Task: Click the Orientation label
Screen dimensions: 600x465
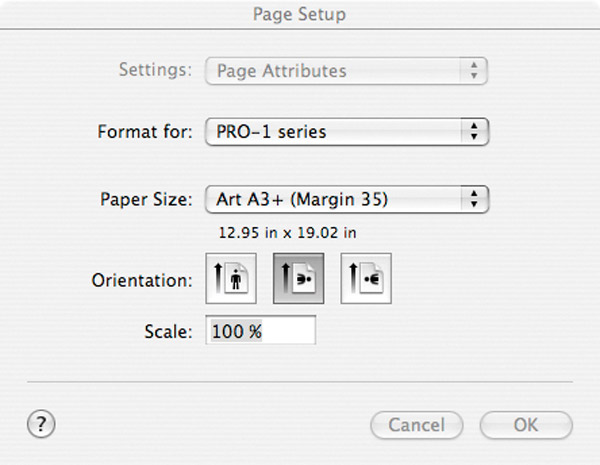Action: click(142, 281)
